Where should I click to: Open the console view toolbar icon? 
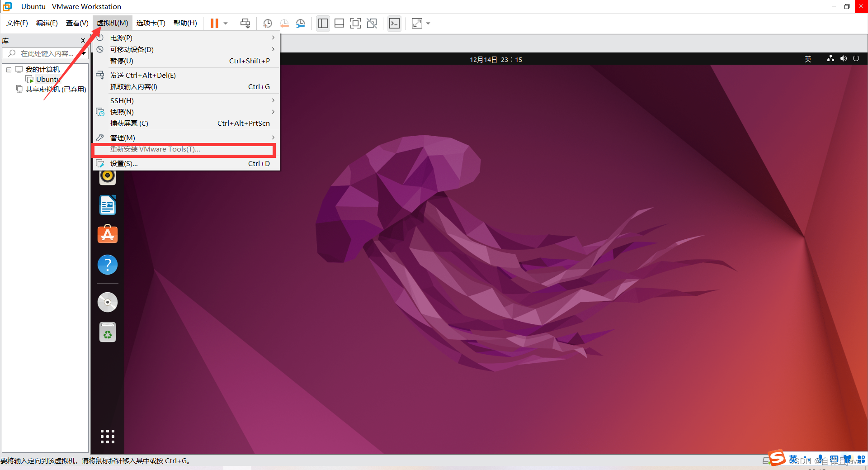click(394, 23)
